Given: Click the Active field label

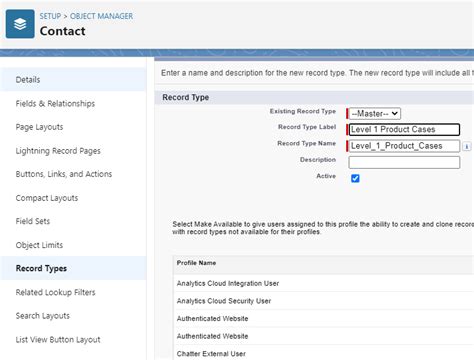Looking at the screenshot, I should click(326, 176).
